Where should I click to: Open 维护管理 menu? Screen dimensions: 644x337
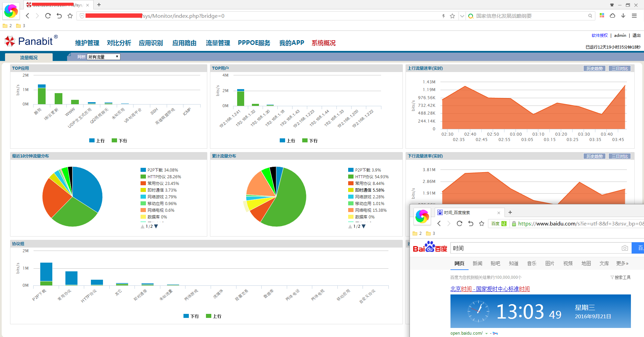pos(87,43)
